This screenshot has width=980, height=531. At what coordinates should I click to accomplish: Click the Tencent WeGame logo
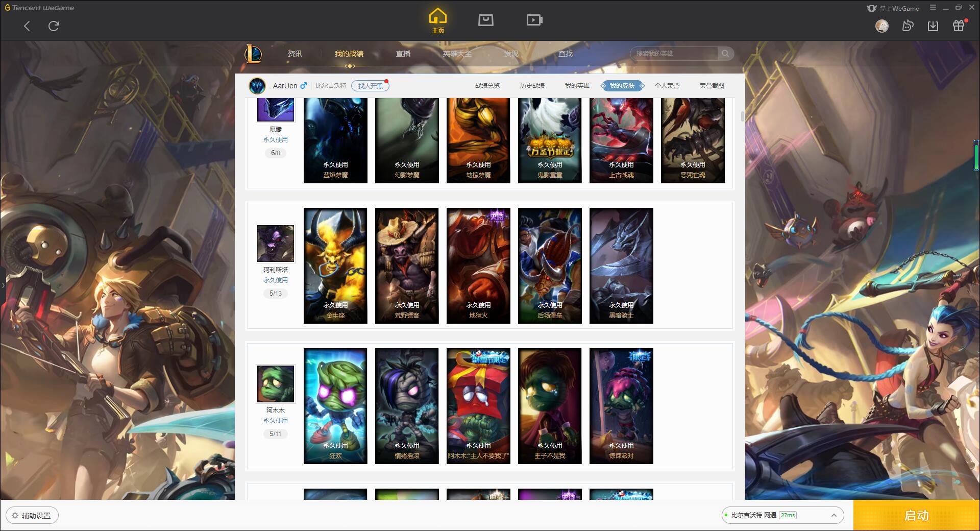tap(39, 8)
